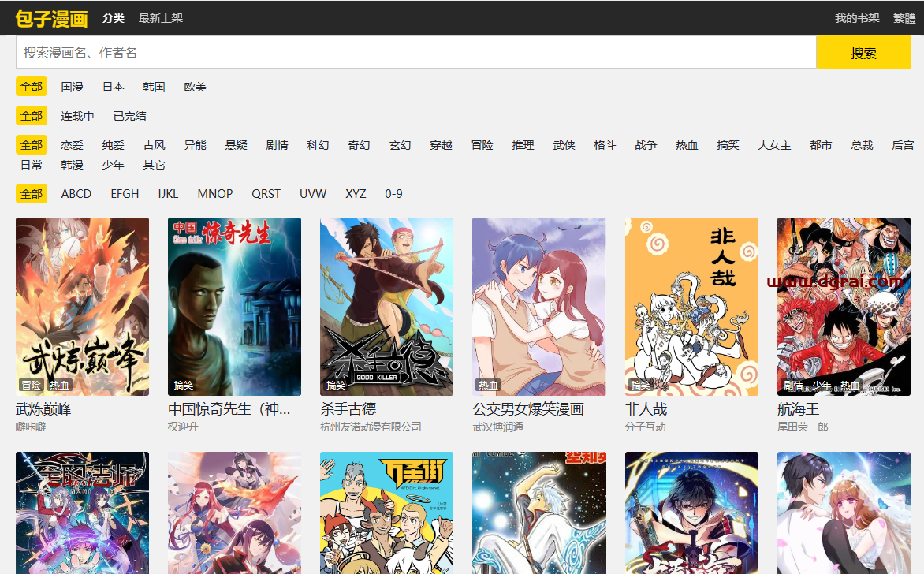This screenshot has width=924, height=574.
Task: Choose the 武侠 genre filter
Action: click(564, 145)
